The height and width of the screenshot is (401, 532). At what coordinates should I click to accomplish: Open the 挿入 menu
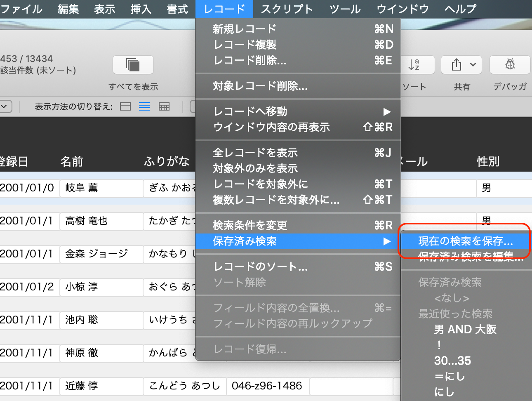[x=141, y=9]
